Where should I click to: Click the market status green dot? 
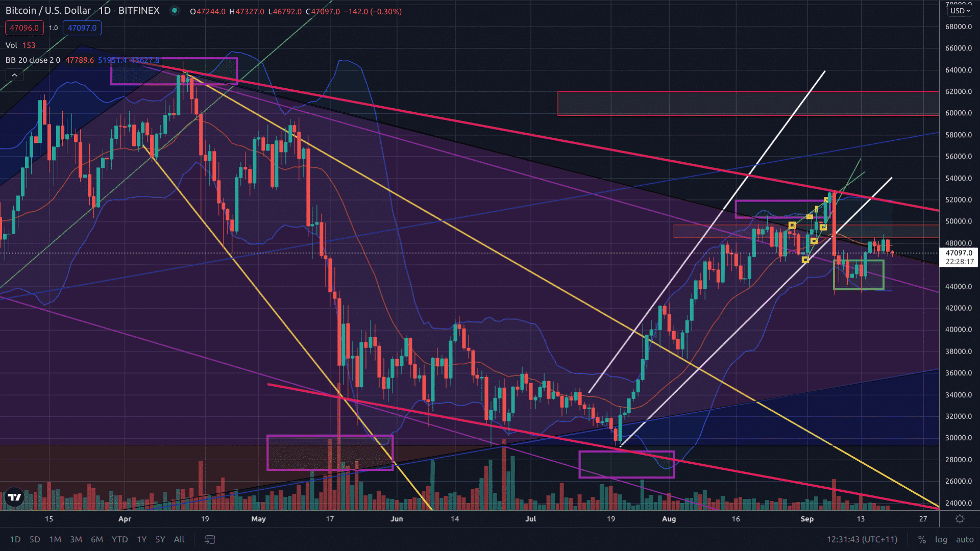(175, 11)
